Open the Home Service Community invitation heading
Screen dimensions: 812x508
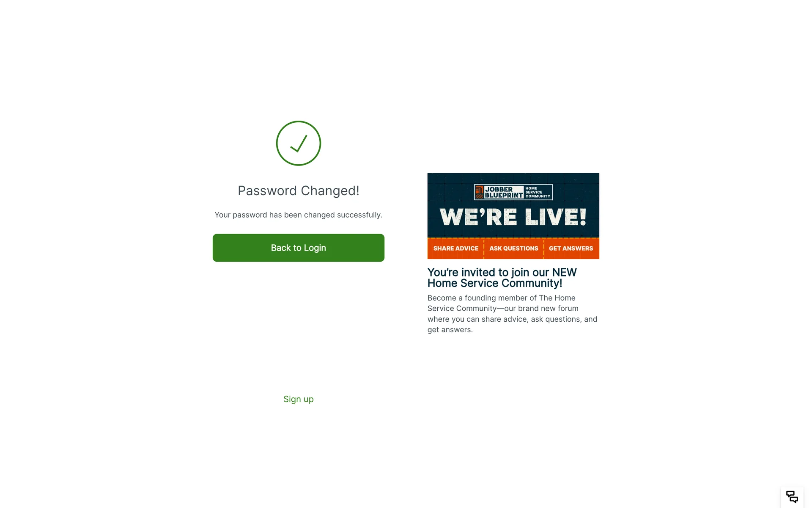pos(502,278)
